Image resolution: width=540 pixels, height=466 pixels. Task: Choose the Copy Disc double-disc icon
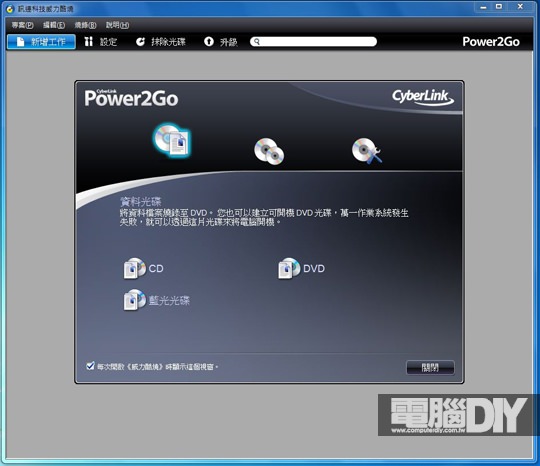coord(269,151)
